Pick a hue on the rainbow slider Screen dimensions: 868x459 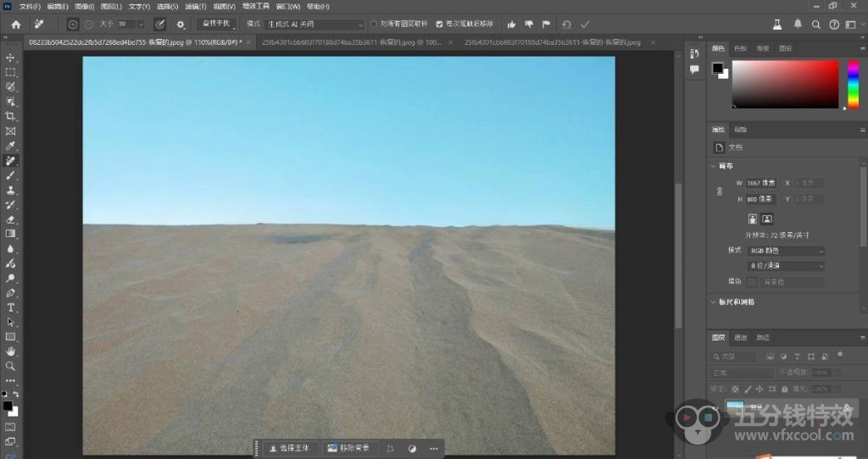click(854, 84)
